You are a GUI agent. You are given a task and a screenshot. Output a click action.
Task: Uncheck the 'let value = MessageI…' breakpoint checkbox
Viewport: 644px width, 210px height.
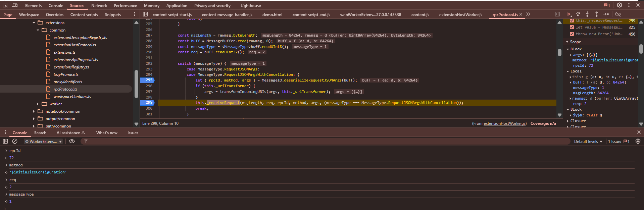point(572,27)
